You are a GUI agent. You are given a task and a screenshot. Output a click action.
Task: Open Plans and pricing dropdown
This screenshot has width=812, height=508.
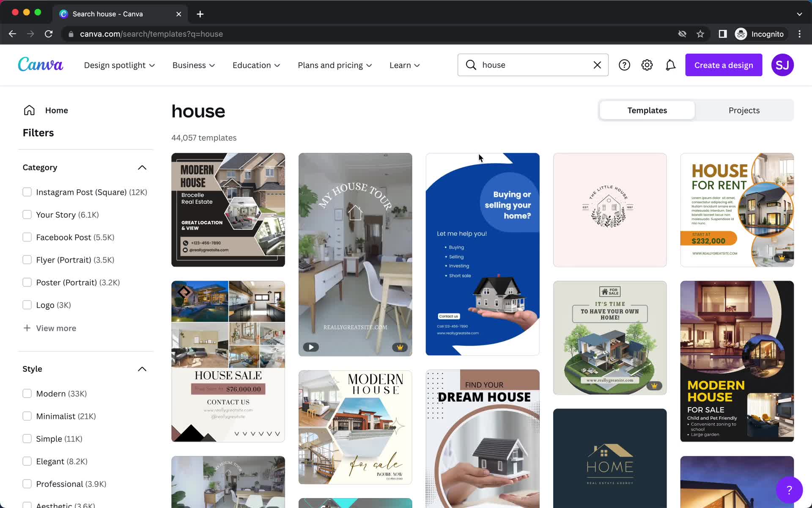pyautogui.click(x=335, y=65)
